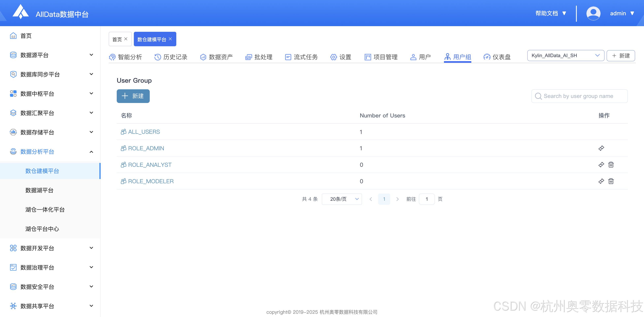644x317 pixels.
Task: Click the 流式任务 streaming tasks icon
Action: (x=288, y=57)
